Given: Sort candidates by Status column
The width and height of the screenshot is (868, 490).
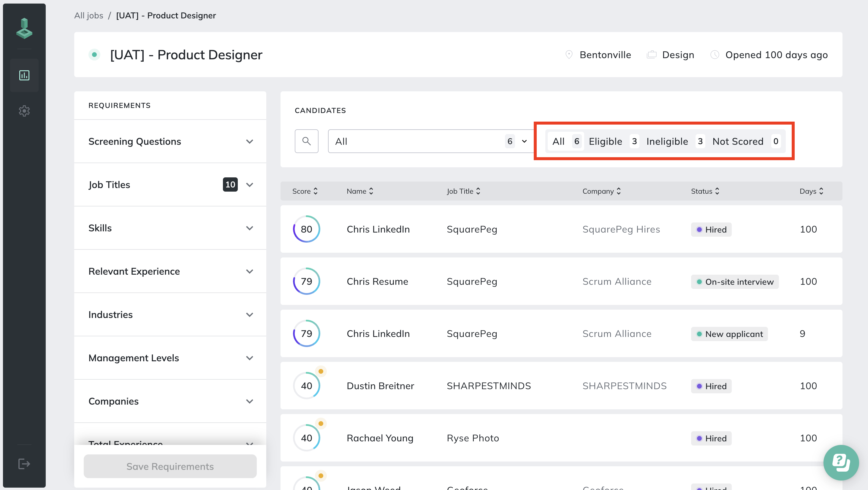Looking at the screenshot, I should pyautogui.click(x=705, y=191).
